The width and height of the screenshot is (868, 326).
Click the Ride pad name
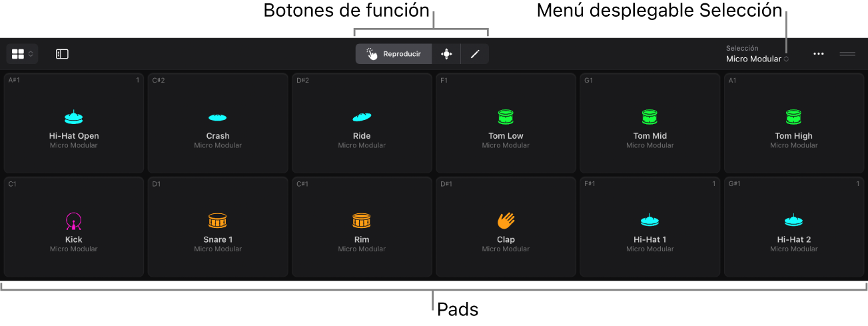click(362, 136)
